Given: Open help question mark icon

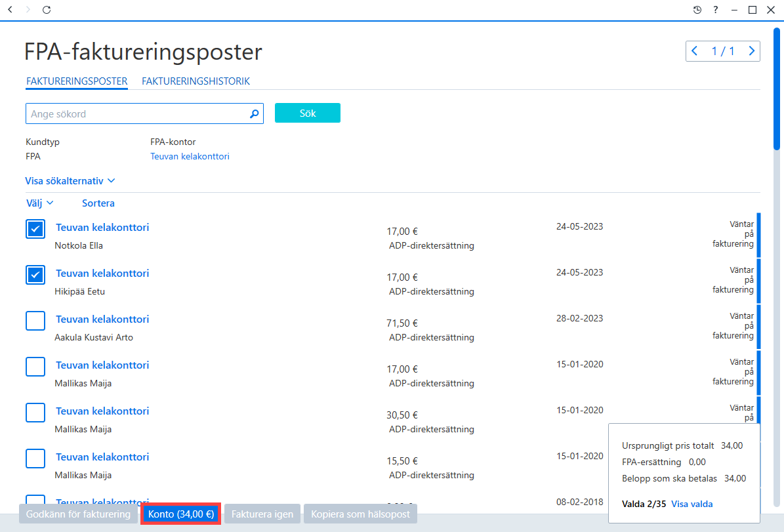Looking at the screenshot, I should [x=716, y=9].
